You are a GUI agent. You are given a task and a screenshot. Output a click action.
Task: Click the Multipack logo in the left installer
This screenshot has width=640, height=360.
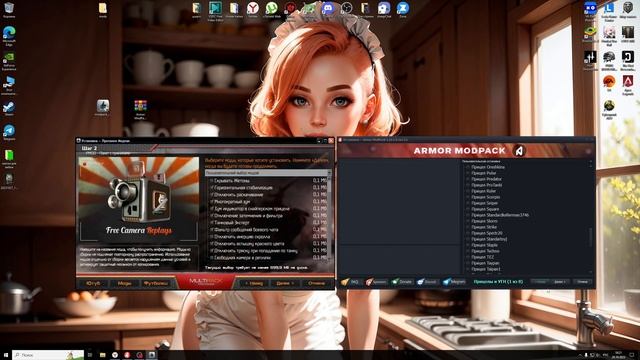[x=205, y=282]
